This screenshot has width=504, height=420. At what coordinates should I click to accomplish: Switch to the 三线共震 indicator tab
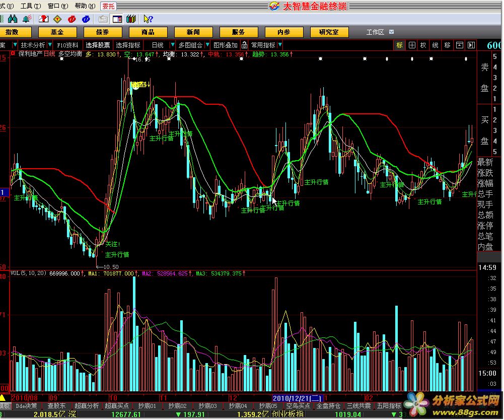358,406
